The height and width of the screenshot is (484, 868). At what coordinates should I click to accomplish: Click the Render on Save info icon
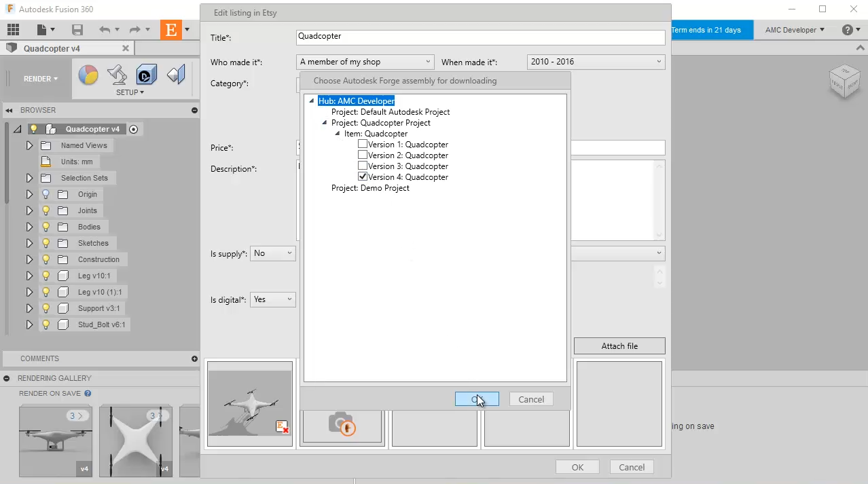coord(88,394)
